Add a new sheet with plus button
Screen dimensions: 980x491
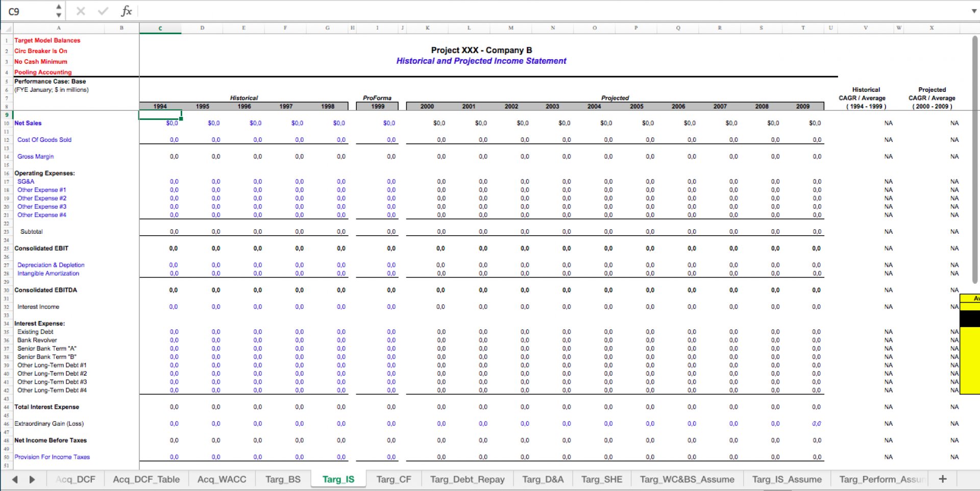pyautogui.click(x=943, y=479)
